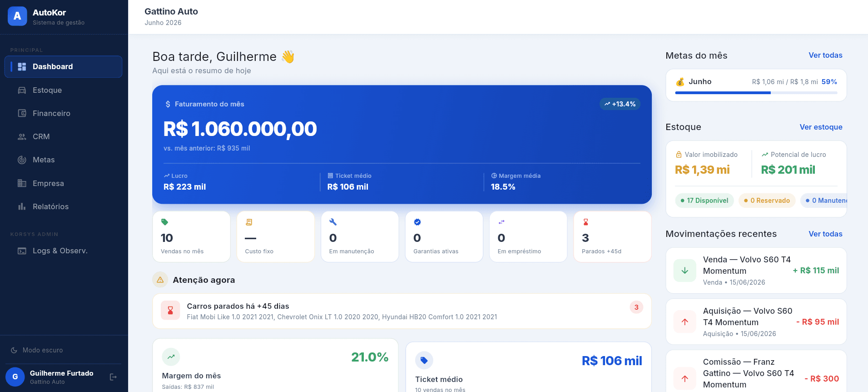Screen dimensions: 868x392
Task: Click the red up-arrow icon on the Aquisição entry
Action: 685,322
